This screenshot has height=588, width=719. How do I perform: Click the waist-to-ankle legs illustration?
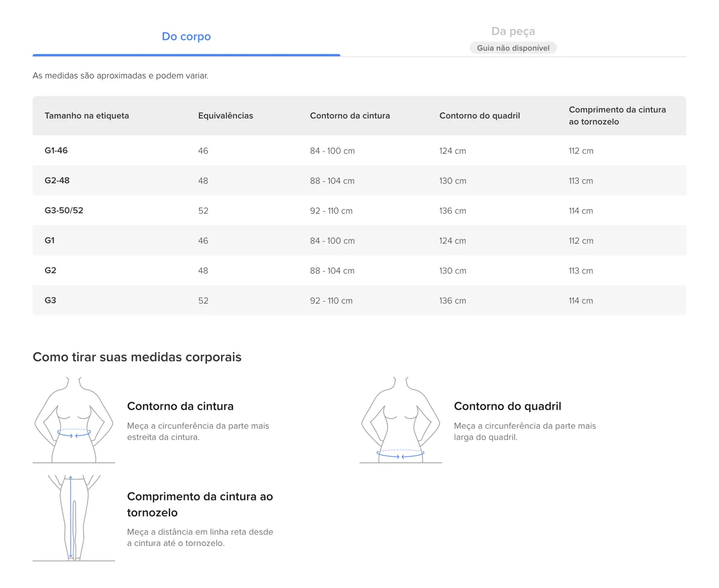pyautogui.click(x=74, y=518)
